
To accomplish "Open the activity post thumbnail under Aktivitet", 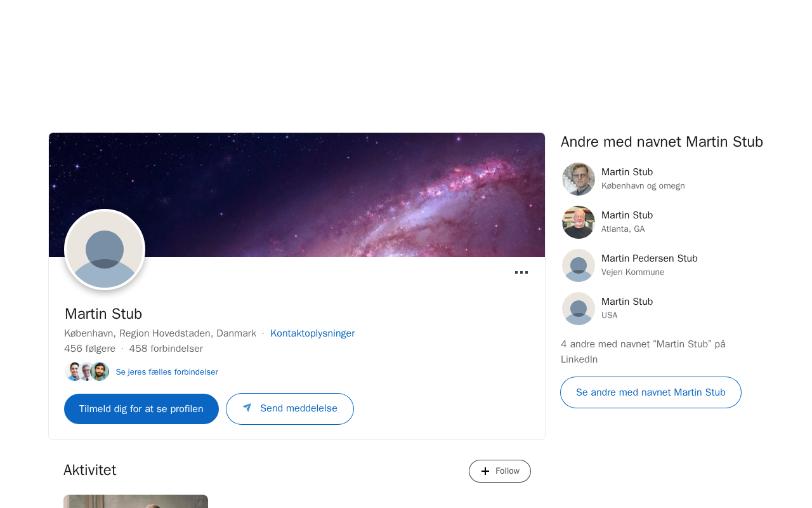I will (136, 502).
